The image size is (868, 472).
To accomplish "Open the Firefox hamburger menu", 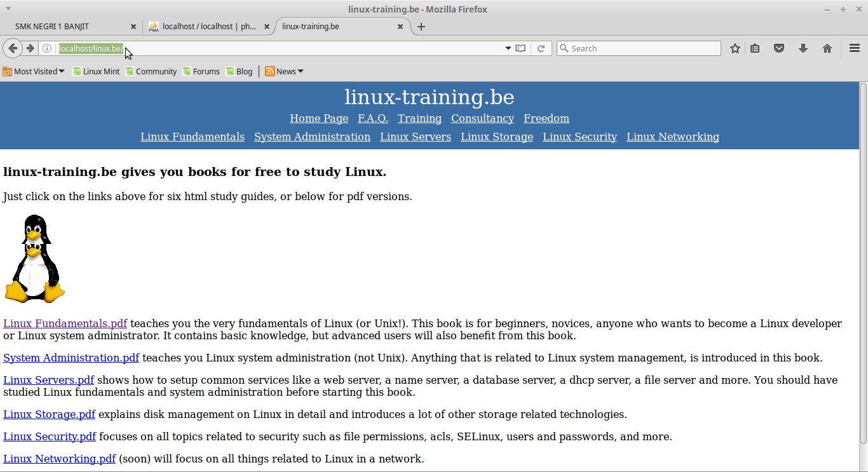I will tap(855, 48).
